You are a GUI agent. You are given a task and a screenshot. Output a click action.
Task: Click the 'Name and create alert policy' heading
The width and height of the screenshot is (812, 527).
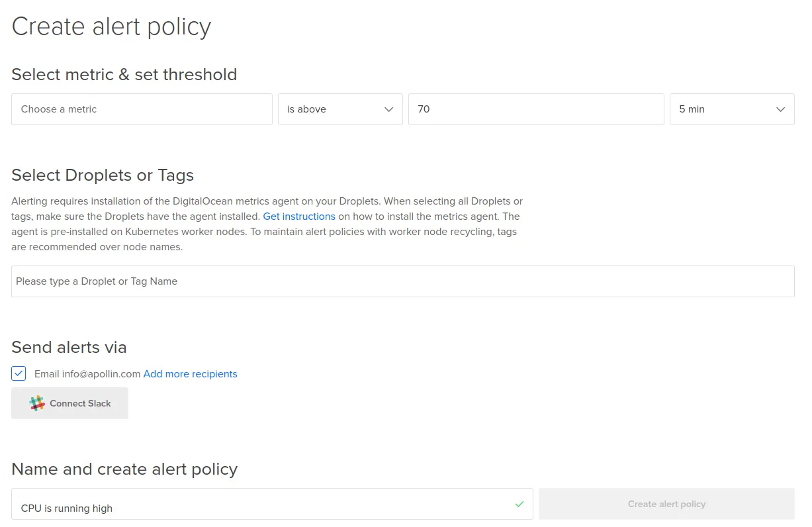[x=124, y=469]
